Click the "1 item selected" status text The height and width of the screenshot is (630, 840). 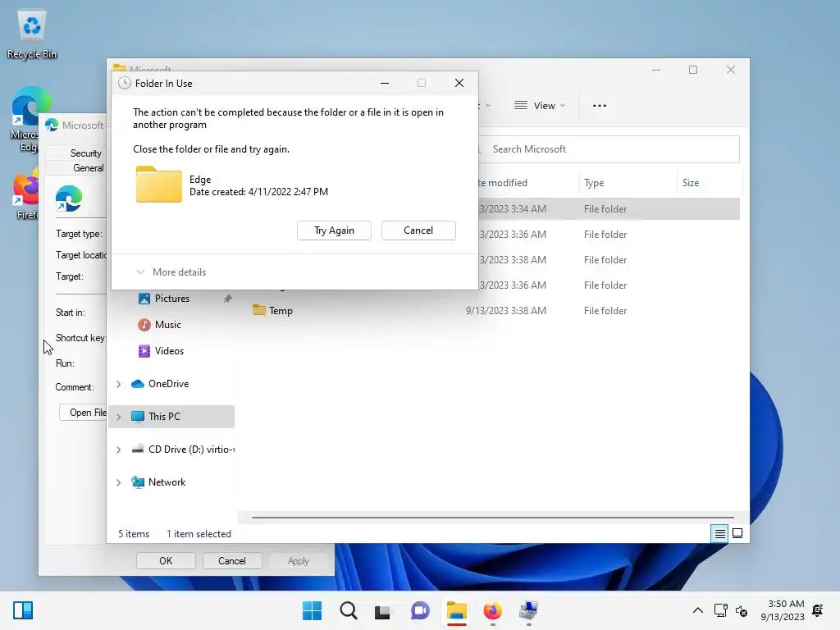(199, 533)
